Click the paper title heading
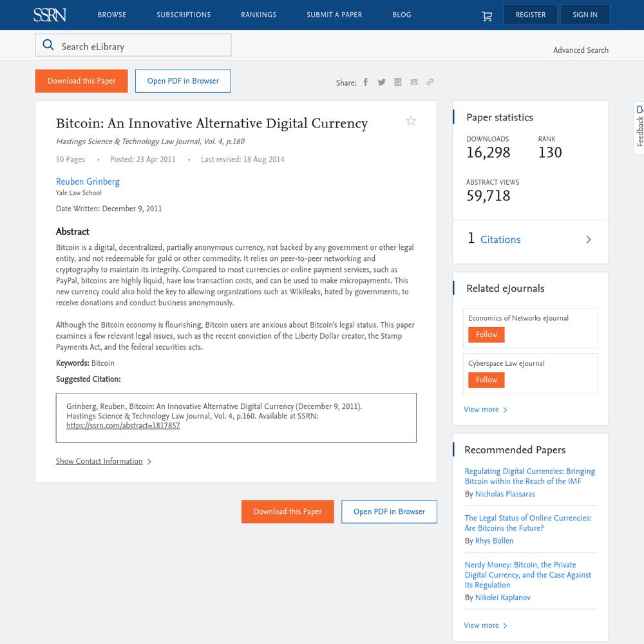The width and height of the screenshot is (644, 644). click(212, 123)
